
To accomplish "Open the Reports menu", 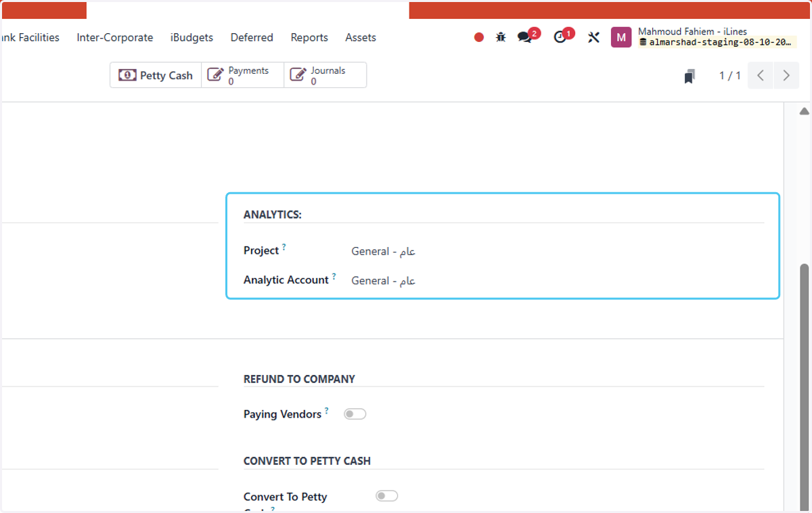I will [309, 37].
